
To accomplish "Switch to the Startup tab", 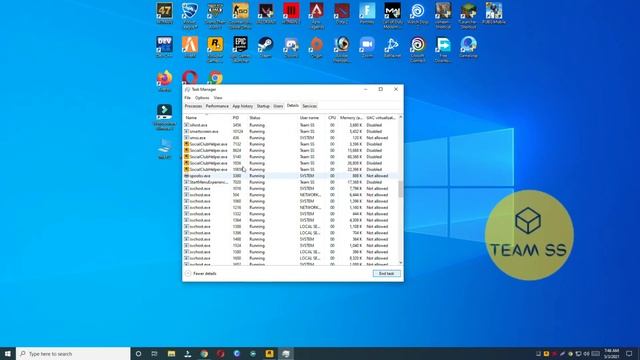I will click(263, 106).
